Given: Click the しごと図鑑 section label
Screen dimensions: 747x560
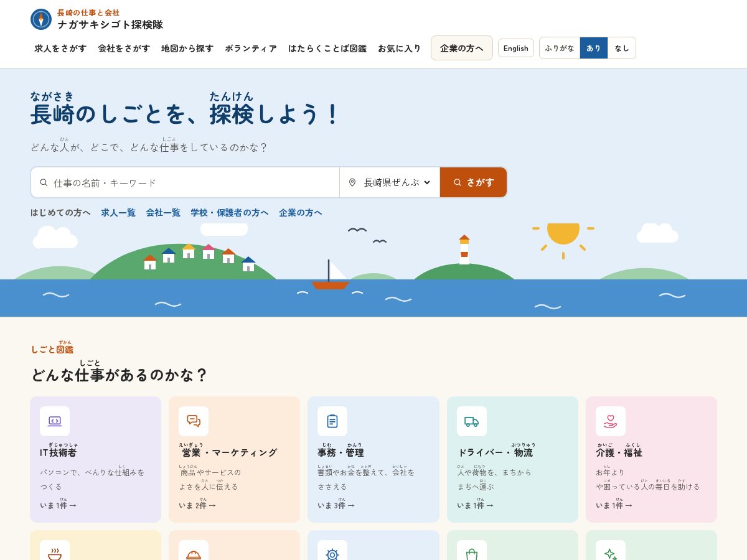Looking at the screenshot, I should (x=52, y=349).
